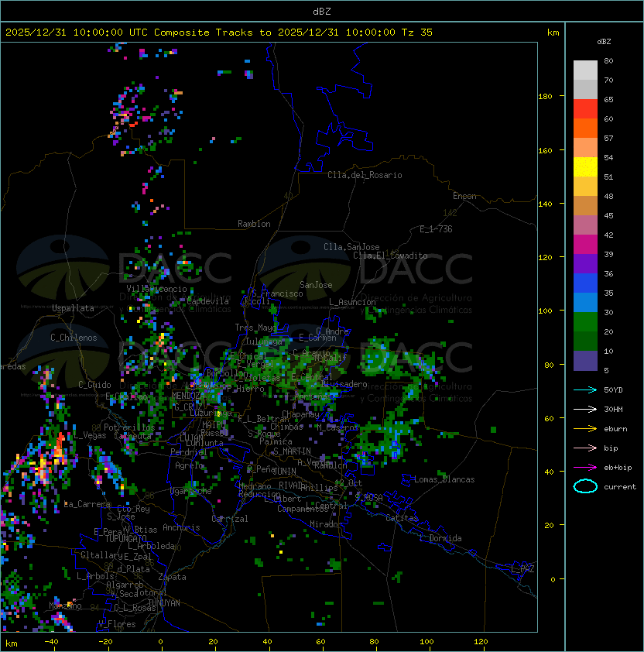The width and height of the screenshot is (644, 652).
Task: Click the 'C_Guido' map label
Action: pyautogui.click(x=94, y=385)
